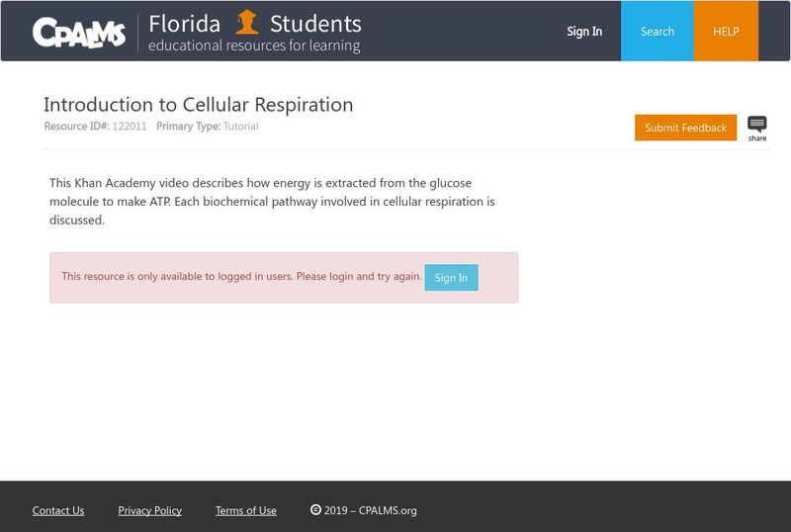791x532 pixels.
Task: Click the orange graduate student icon
Action: click(246, 22)
